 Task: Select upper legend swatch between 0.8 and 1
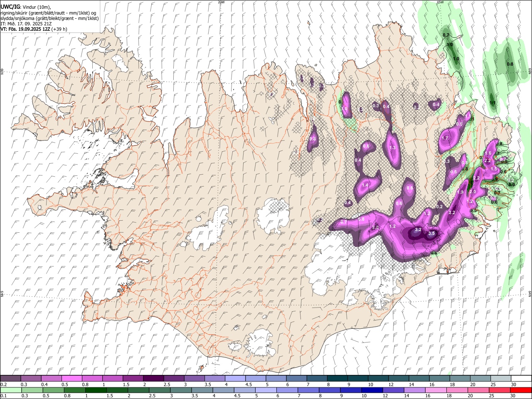pyautogui.click(x=93, y=378)
